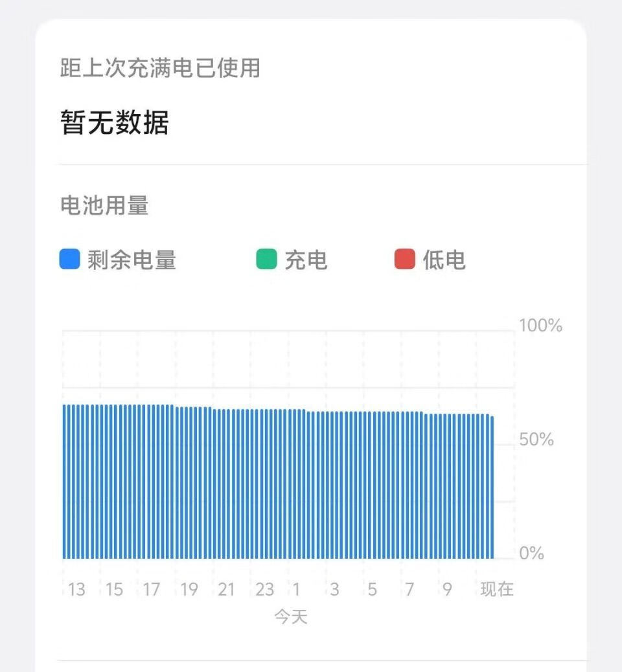The height and width of the screenshot is (672, 622).
Task: Click the 21 hour label on the axis
Action: coord(226,589)
